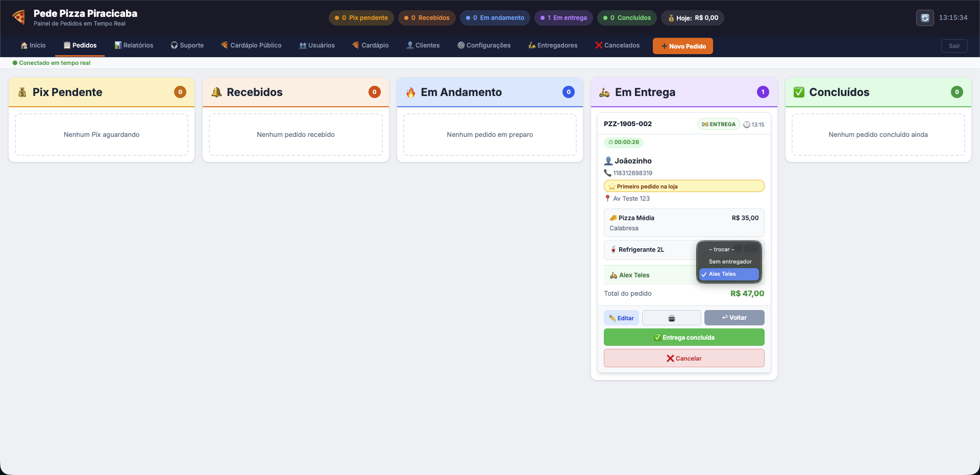Image resolution: width=980 pixels, height=475 pixels.
Task: Select 'Sem entregador' in courier dropdown
Action: click(729, 262)
